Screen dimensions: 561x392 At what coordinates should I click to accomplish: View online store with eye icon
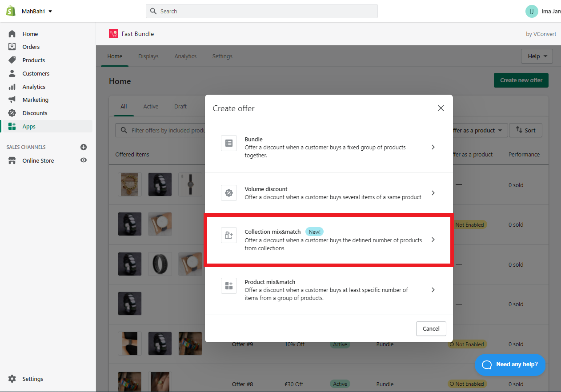84,160
